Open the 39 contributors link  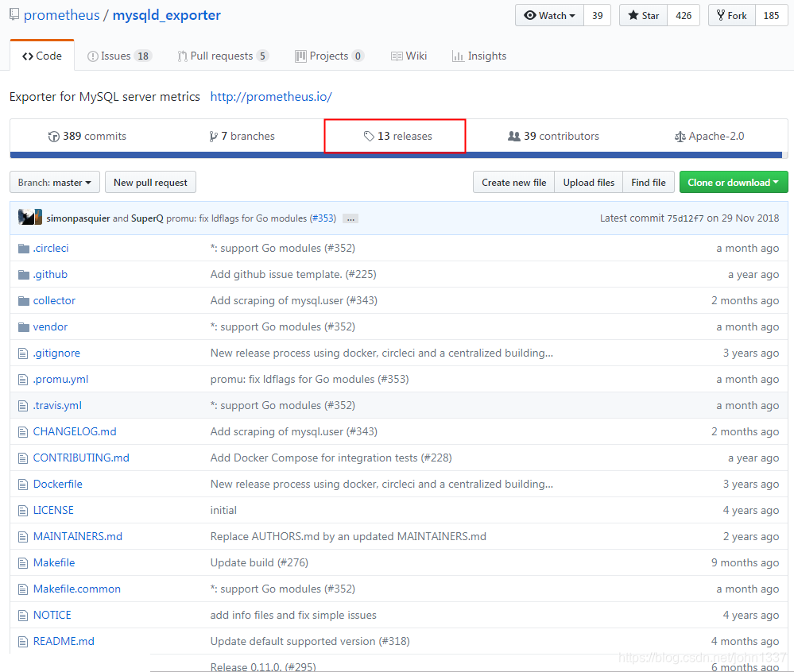553,136
